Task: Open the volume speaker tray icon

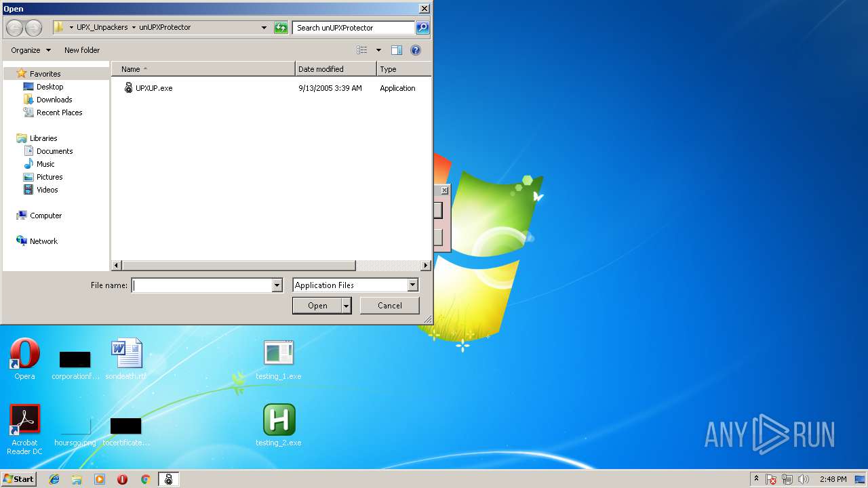Action: pyautogui.click(x=804, y=479)
